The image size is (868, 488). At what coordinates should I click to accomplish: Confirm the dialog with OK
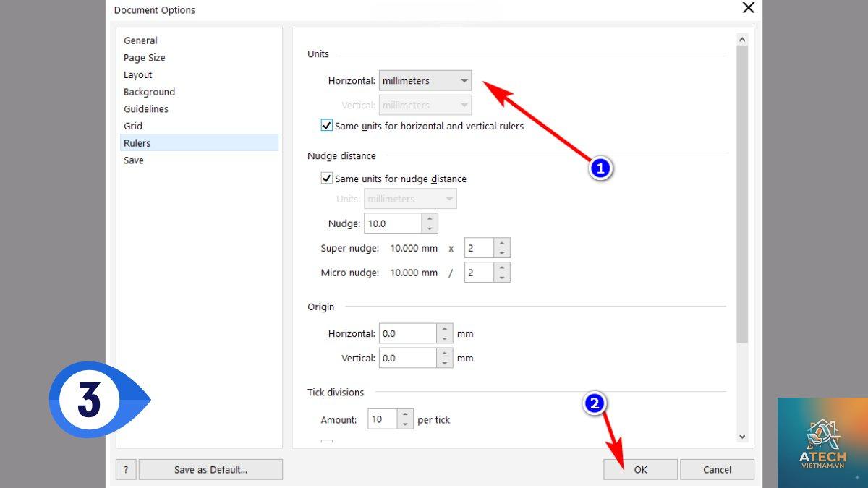pos(640,469)
